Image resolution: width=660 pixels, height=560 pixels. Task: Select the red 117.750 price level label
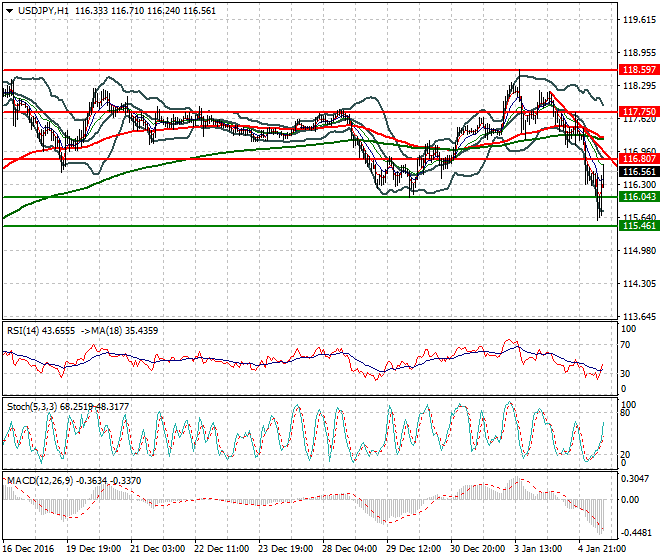pos(639,112)
